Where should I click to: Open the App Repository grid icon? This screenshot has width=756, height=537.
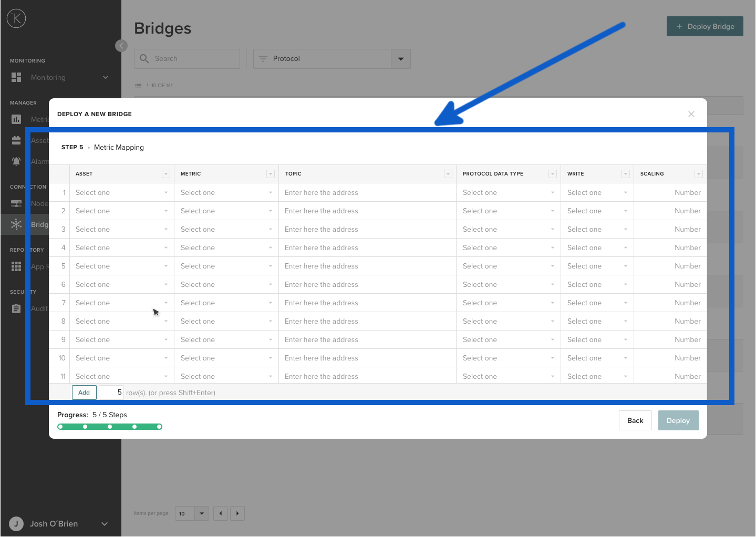coord(16,266)
